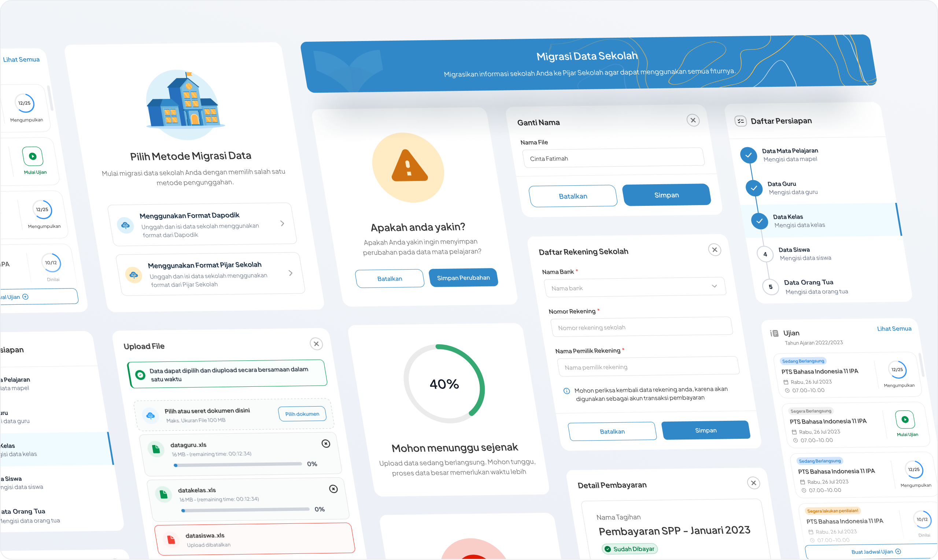This screenshot has width=938, height=560.
Task: Click the datakelas.xls green file icon
Action: click(x=163, y=494)
